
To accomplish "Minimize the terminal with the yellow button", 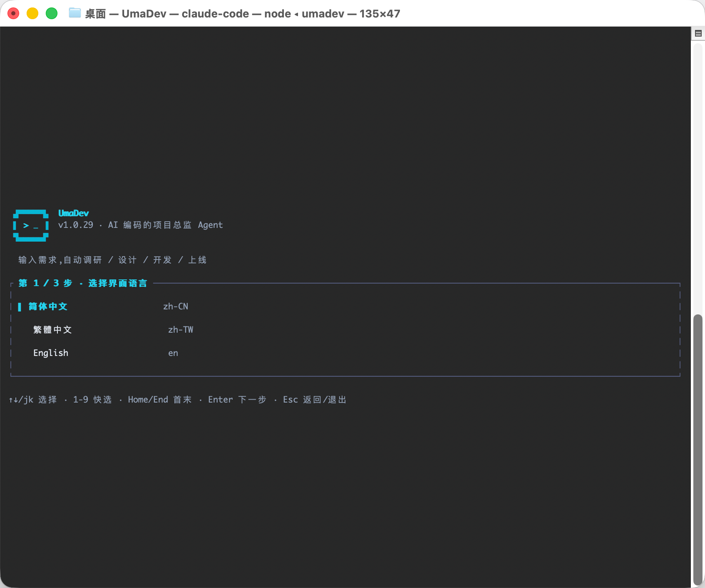I will (x=32, y=13).
